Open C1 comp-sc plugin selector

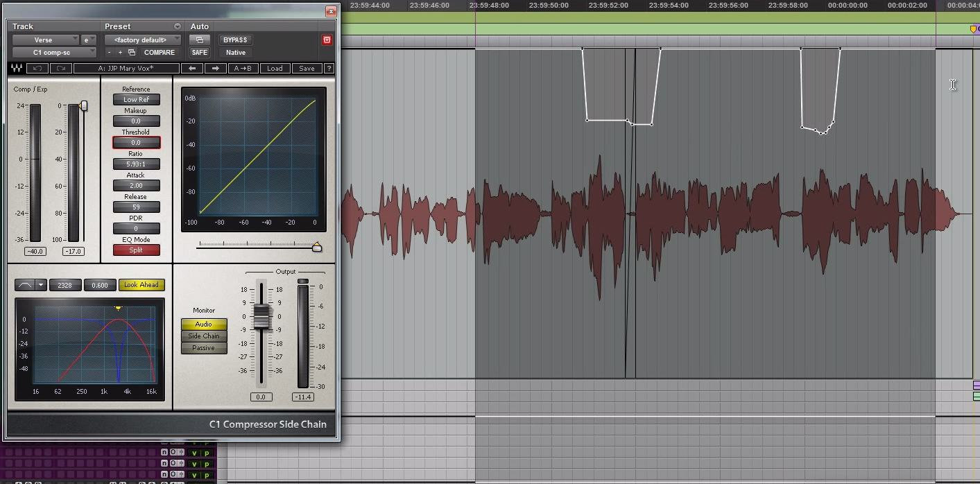[54, 53]
